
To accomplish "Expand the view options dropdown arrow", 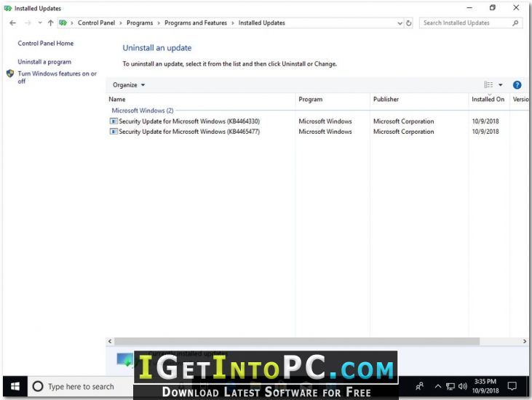I will pyautogui.click(x=501, y=85).
